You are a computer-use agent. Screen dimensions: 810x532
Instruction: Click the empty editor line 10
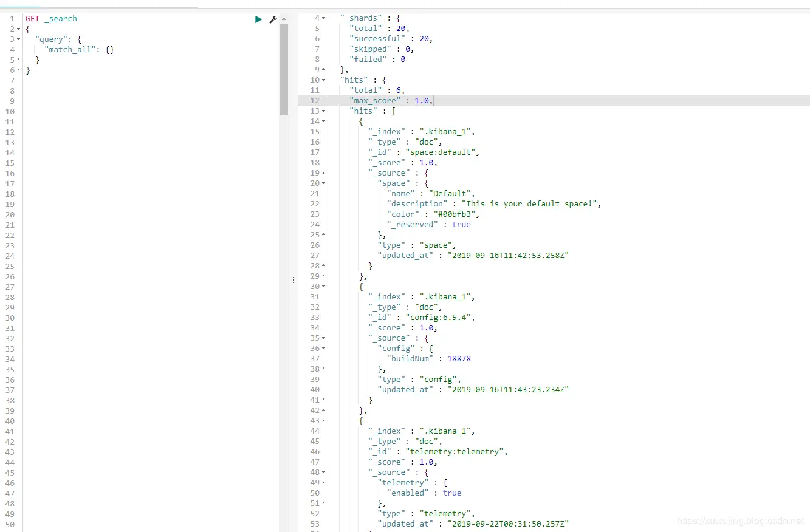[x=152, y=111]
